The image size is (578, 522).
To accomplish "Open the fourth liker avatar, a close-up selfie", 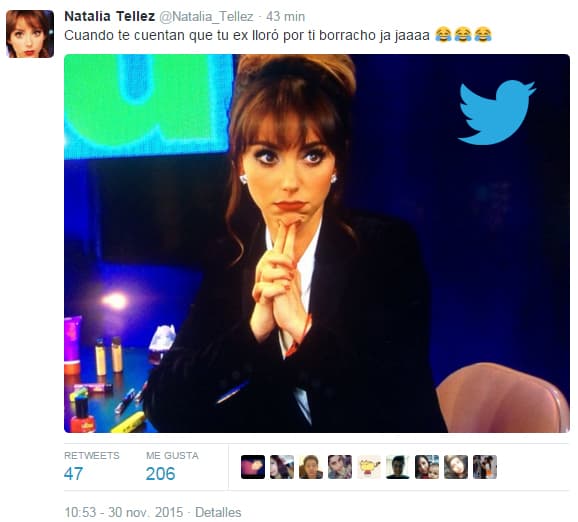I will (x=340, y=467).
